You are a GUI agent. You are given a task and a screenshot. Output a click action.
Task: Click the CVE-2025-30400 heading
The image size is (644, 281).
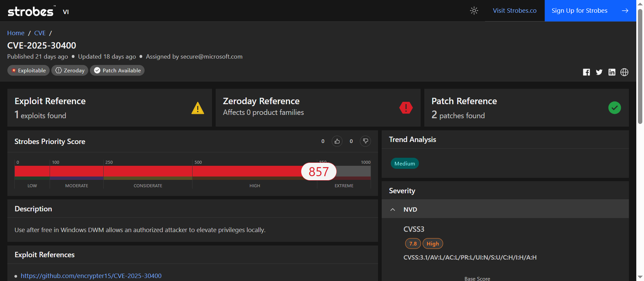tap(42, 45)
